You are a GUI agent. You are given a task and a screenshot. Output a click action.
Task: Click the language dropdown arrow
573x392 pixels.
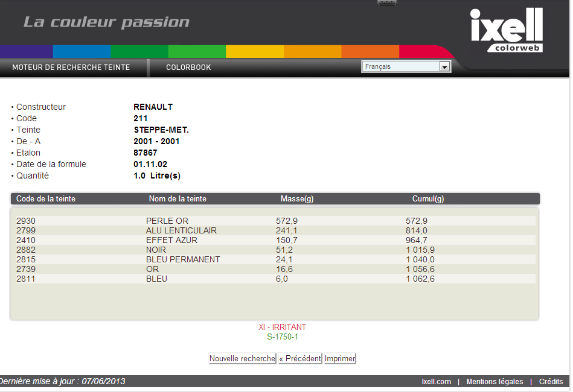pos(445,67)
